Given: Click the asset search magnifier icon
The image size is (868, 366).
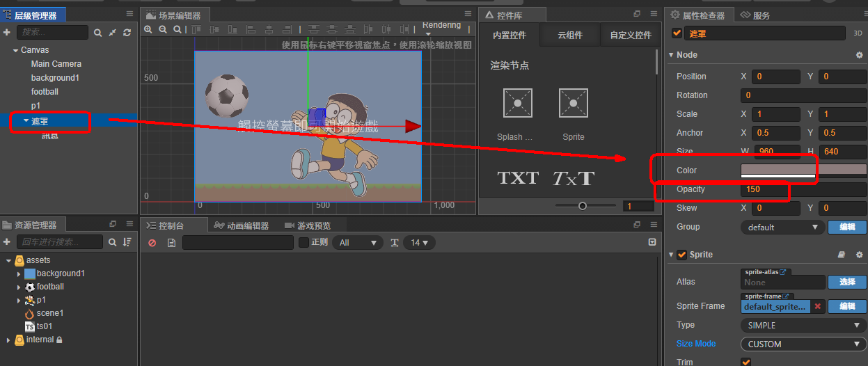Looking at the screenshot, I should [x=113, y=242].
